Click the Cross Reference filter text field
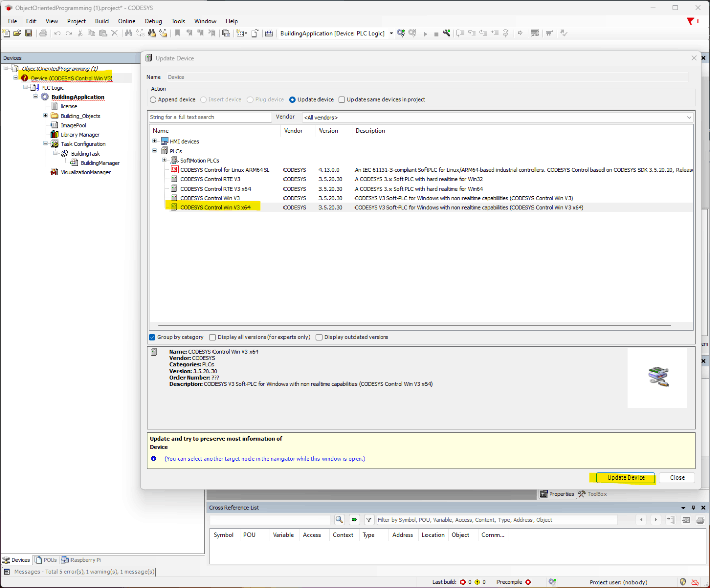Screen dimensions: 710x588 [x=496, y=520]
